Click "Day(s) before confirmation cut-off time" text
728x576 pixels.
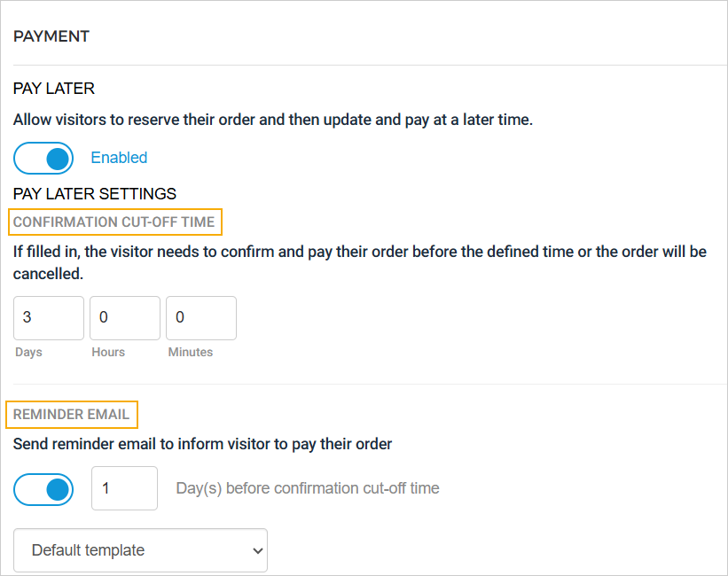[x=308, y=488]
